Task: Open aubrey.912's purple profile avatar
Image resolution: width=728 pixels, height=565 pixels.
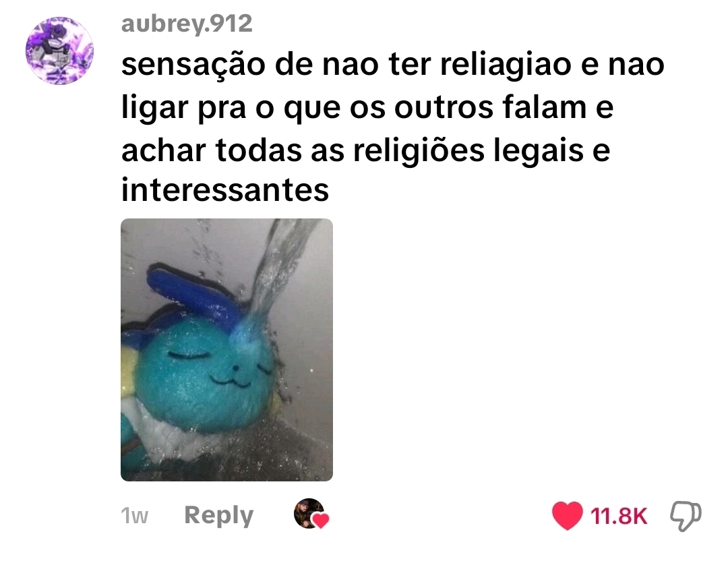Action: 59,51
